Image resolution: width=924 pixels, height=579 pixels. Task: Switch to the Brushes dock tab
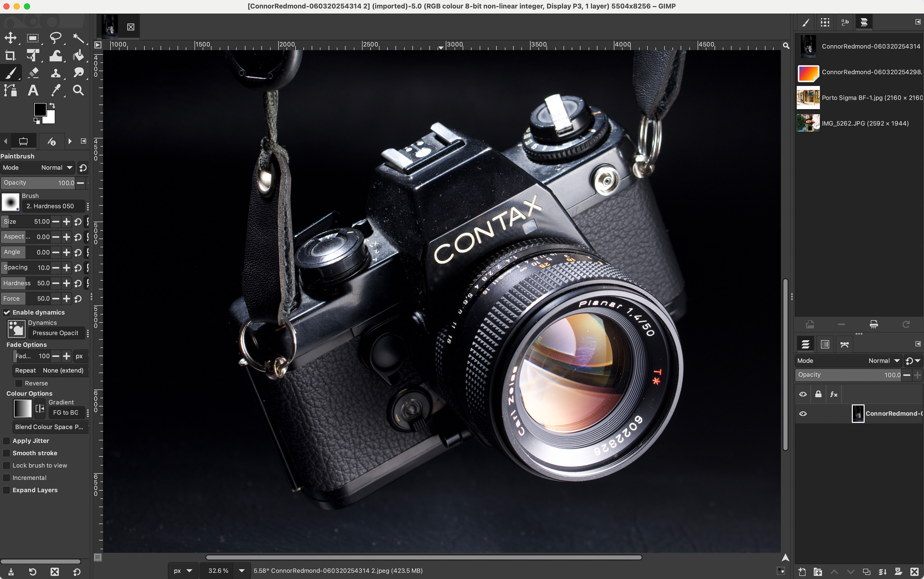806,22
